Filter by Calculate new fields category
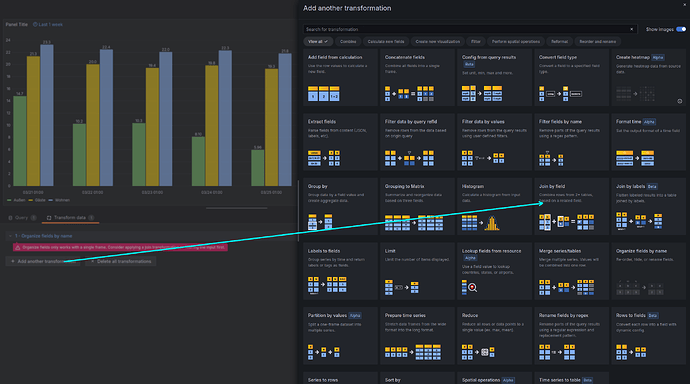690x384 pixels. [x=386, y=41]
